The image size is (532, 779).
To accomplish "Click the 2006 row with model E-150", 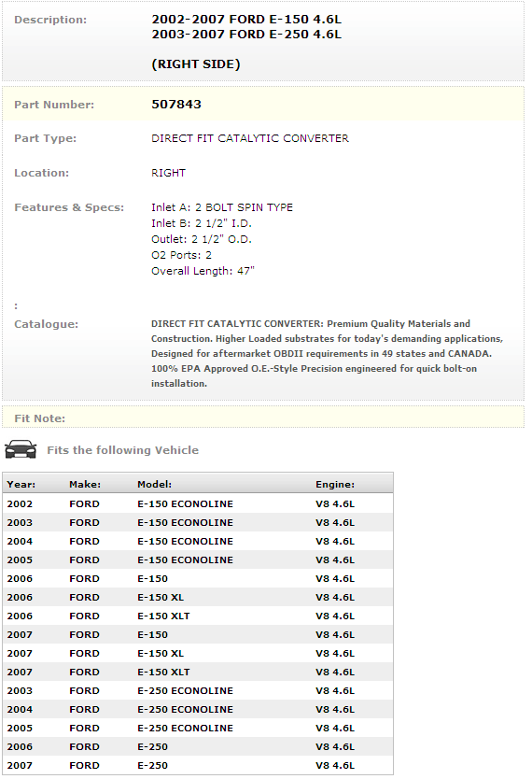I will (198, 578).
